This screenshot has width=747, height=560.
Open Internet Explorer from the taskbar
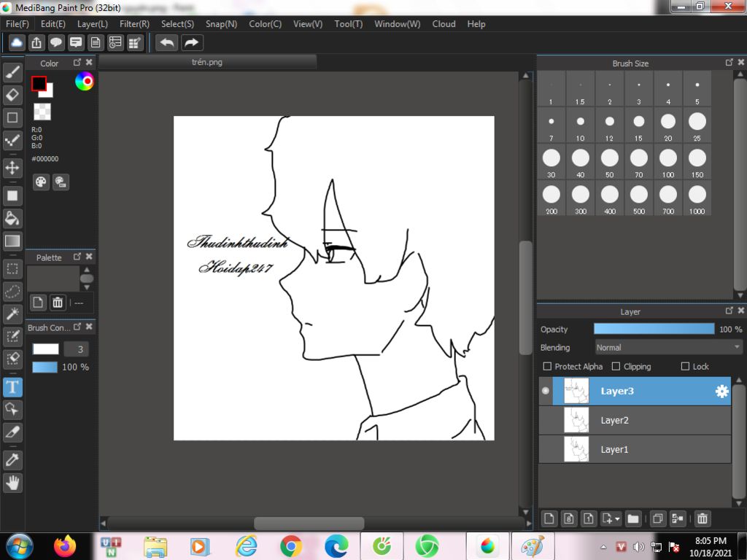[247, 546]
